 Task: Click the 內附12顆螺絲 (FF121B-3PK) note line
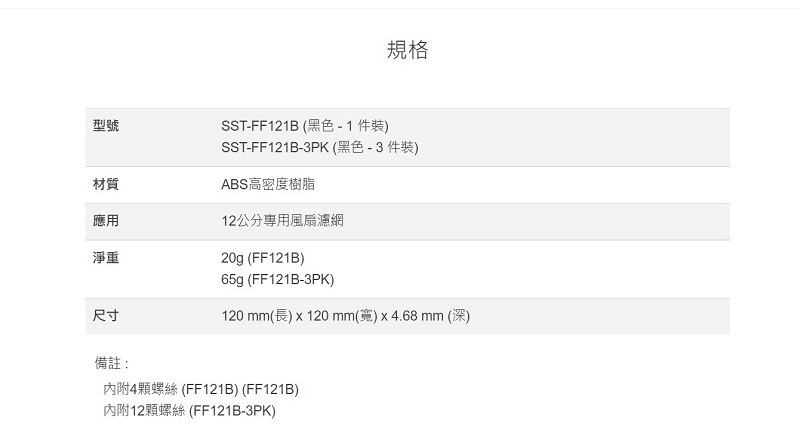[x=188, y=410]
